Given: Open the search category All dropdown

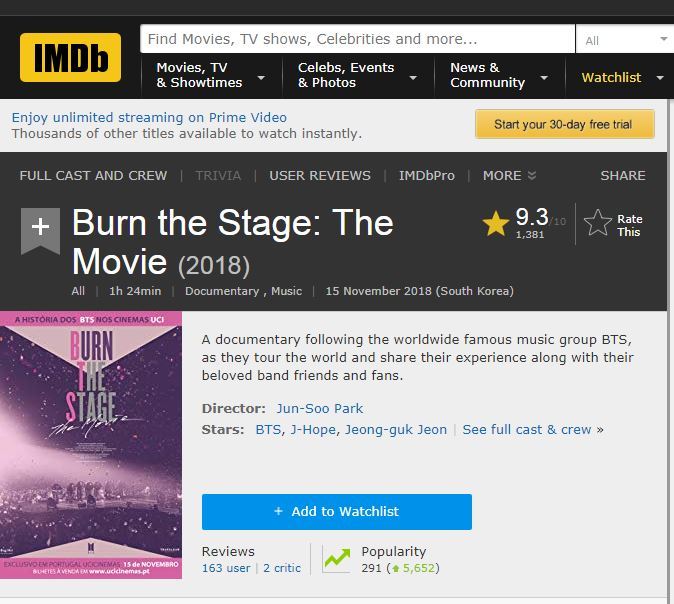Looking at the screenshot, I should 624,40.
